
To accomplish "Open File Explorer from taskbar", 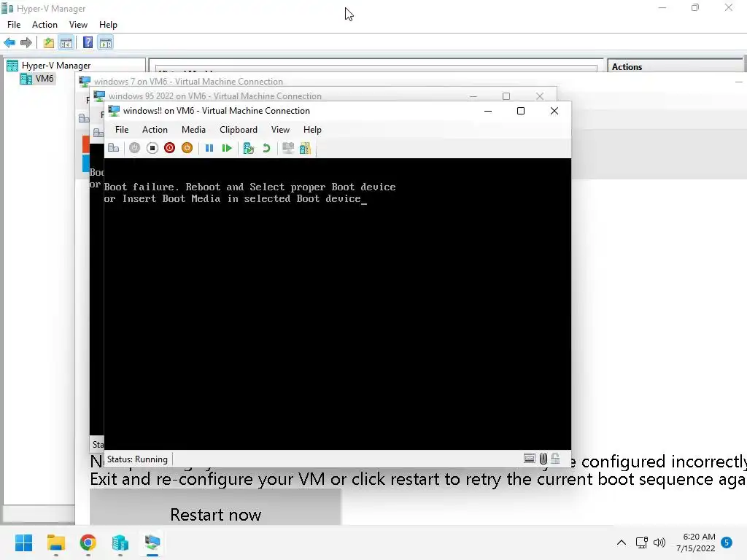I will (x=55, y=542).
